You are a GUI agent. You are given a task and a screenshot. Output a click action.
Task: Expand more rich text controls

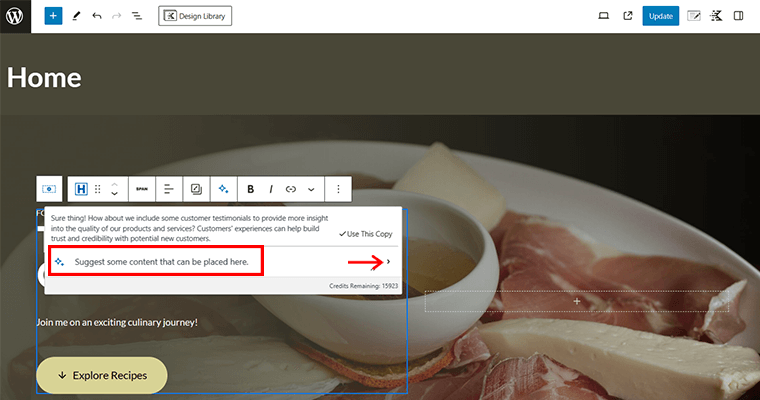click(x=311, y=189)
